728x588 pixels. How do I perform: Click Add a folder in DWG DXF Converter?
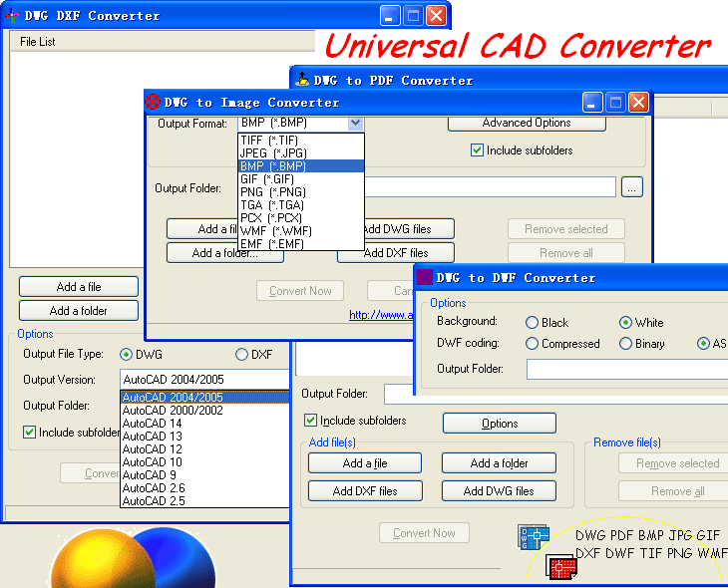pos(79,311)
